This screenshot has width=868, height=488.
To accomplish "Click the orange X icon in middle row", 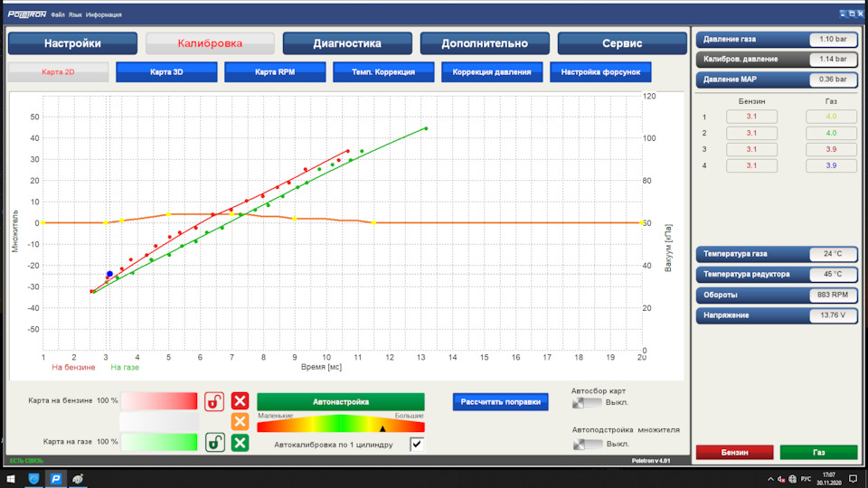I will [240, 421].
